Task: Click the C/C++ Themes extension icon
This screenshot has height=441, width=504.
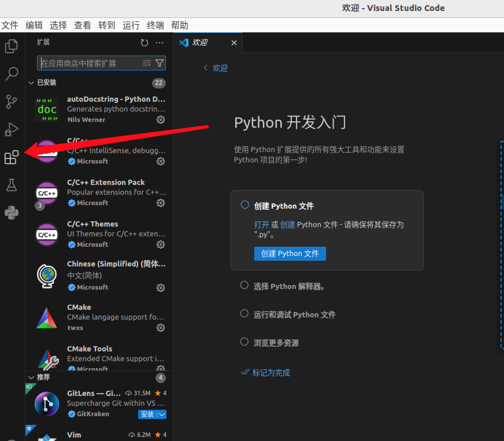Action: point(47,235)
